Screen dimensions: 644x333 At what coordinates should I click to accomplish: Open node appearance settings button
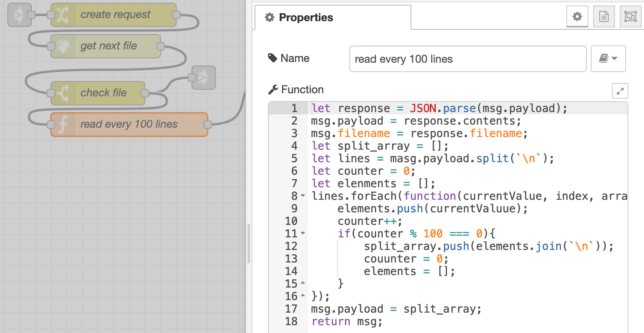[631, 16]
